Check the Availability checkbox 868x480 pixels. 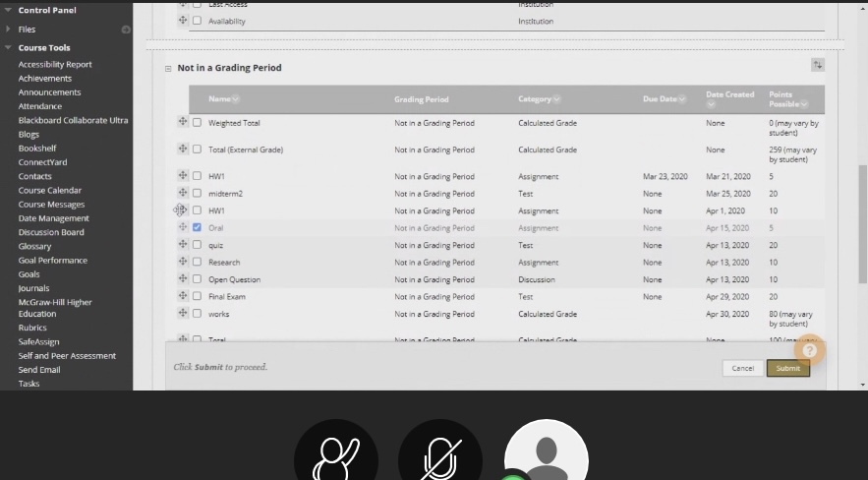pyautogui.click(x=197, y=21)
